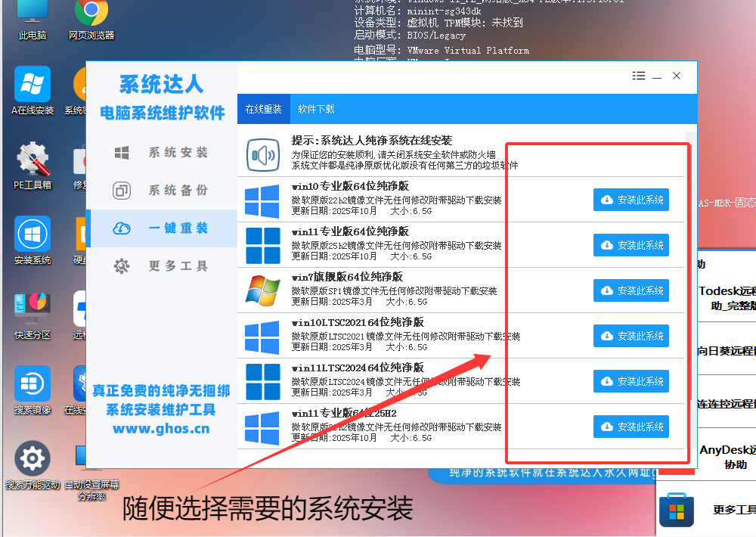756x537 pixels.
Task: Open 搜索万能驱动 gear icon
Action: pyautogui.click(x=33, y=459)
